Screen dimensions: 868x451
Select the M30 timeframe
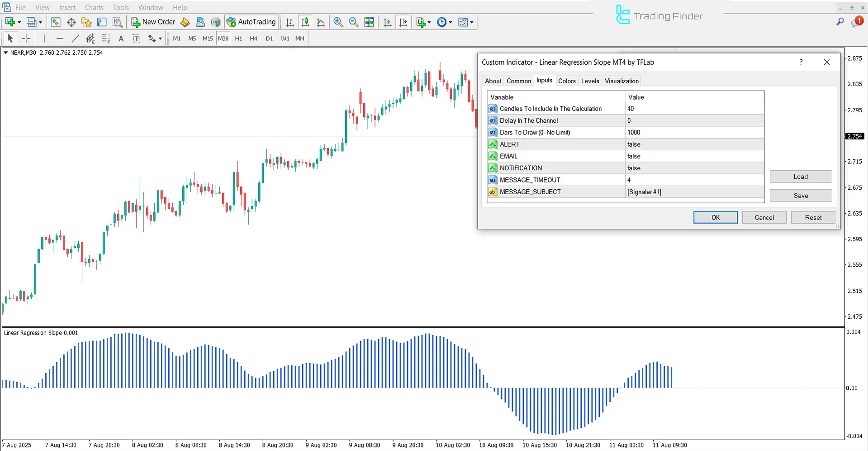(x=223, y=38)
